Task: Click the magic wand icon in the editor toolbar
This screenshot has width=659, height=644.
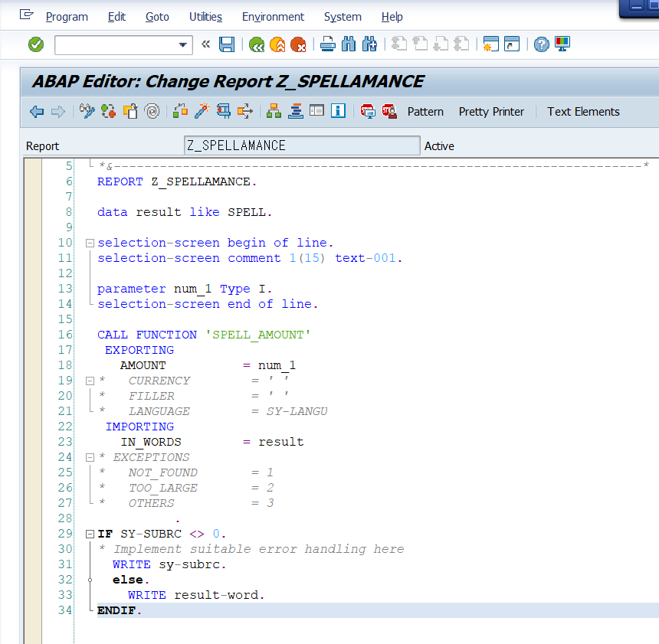Action: [x=202, y=112]
